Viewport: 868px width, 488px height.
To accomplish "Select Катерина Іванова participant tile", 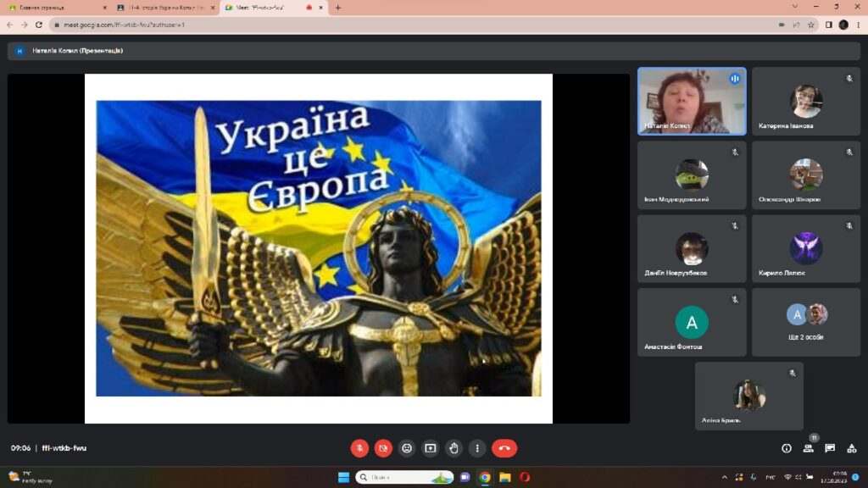I will tap(806, 102).
